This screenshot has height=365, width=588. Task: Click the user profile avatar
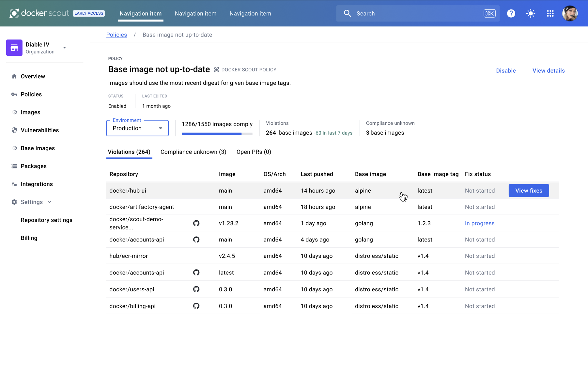(x=570, y=13)
